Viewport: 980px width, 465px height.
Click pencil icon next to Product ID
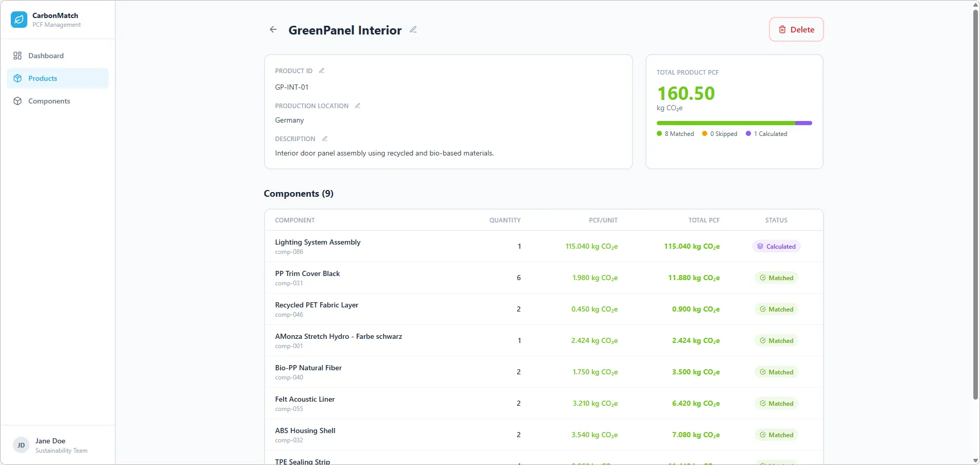coord(322,71)
